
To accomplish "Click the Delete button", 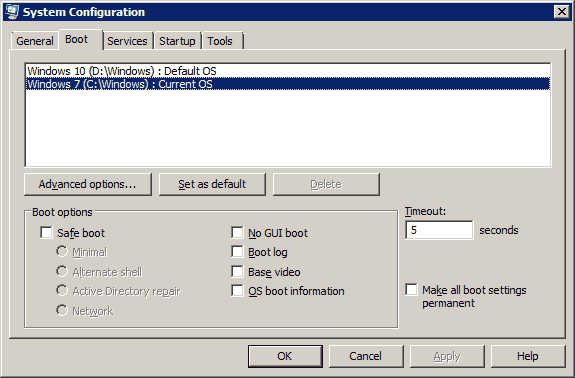I will pyautogui.click(x=326, y=184).
